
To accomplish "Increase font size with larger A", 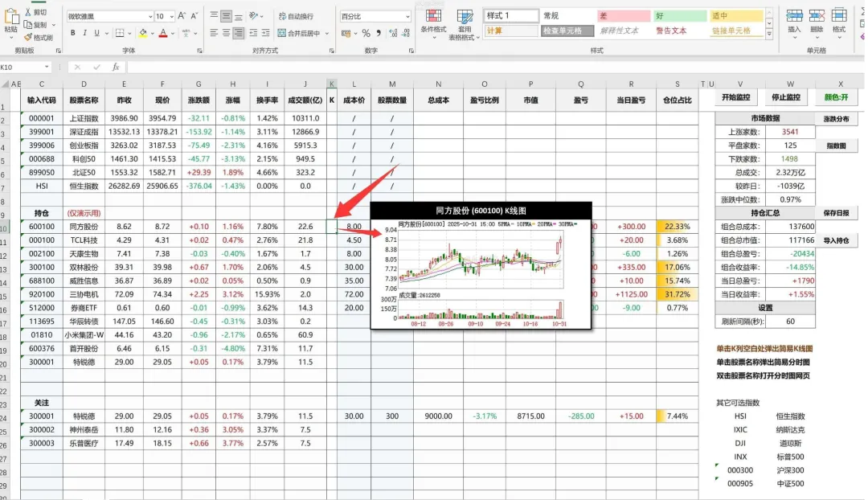I will 182,16.
